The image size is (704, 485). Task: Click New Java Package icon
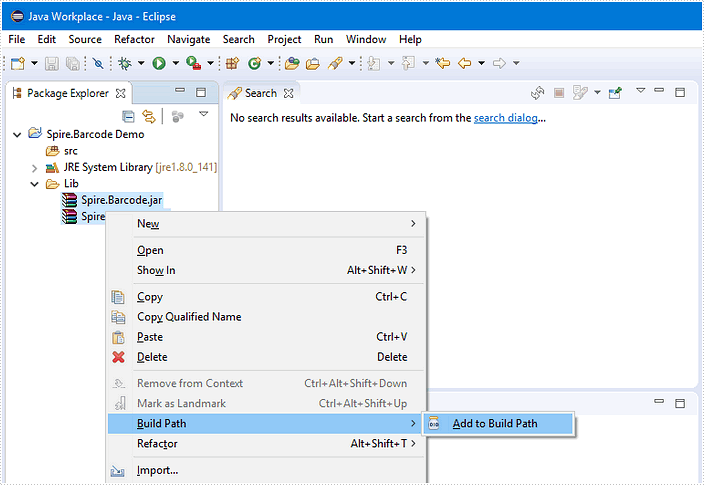click(x=232, y=63)
